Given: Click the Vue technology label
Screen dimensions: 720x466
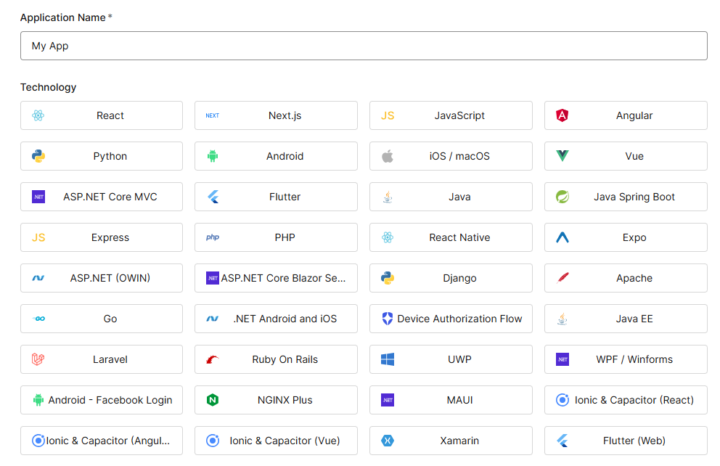Looking at the screenshot, I should point(634,156).
